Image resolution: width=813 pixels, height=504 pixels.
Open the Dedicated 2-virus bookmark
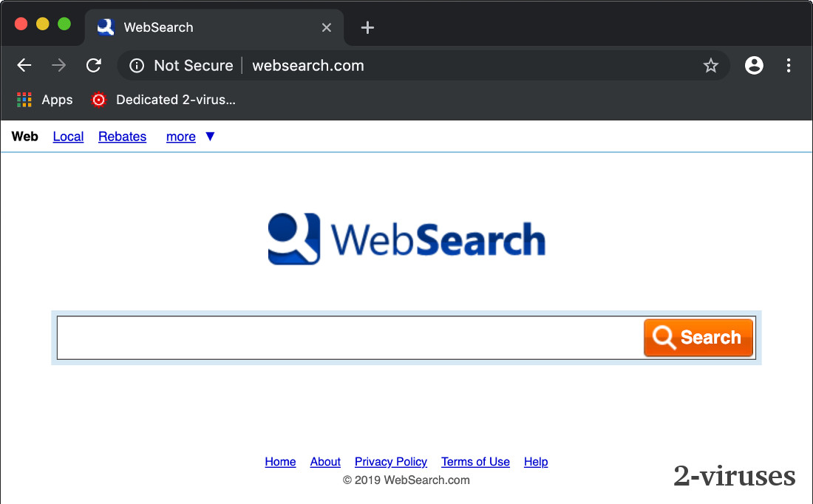[163, 100]
